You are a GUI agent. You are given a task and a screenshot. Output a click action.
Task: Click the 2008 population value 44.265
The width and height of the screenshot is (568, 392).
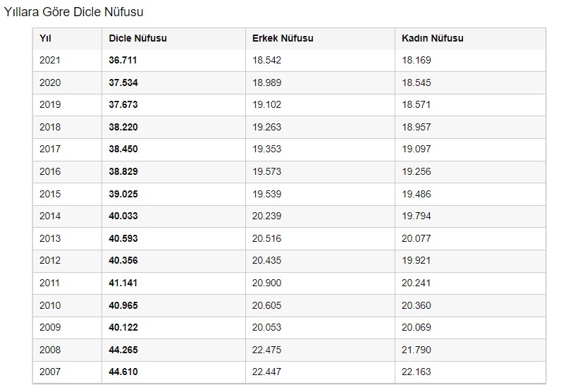coord(123,350)
